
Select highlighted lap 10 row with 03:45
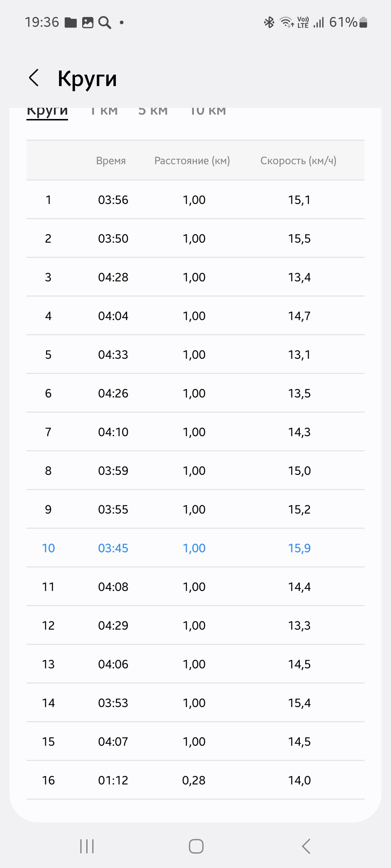tap(195, 548)
